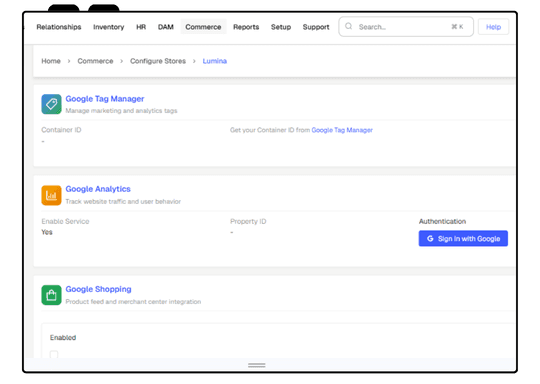Open the Inventory menu
The height and width of the screenshot is (384, 540).
(x=108, y=27)
